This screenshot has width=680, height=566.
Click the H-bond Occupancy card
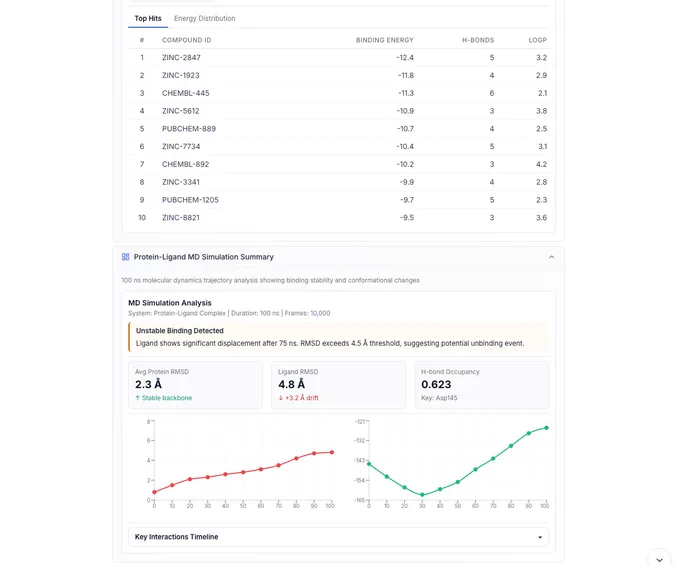coord(481,385)
